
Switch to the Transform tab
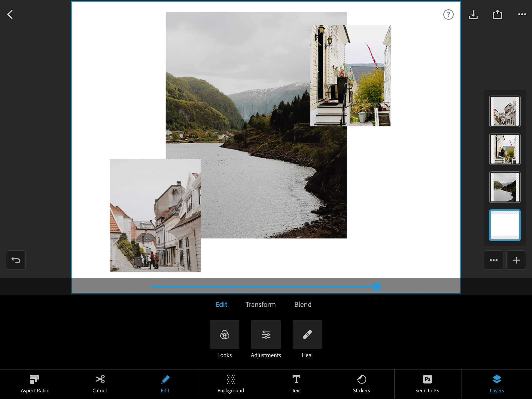coord(260,304)
